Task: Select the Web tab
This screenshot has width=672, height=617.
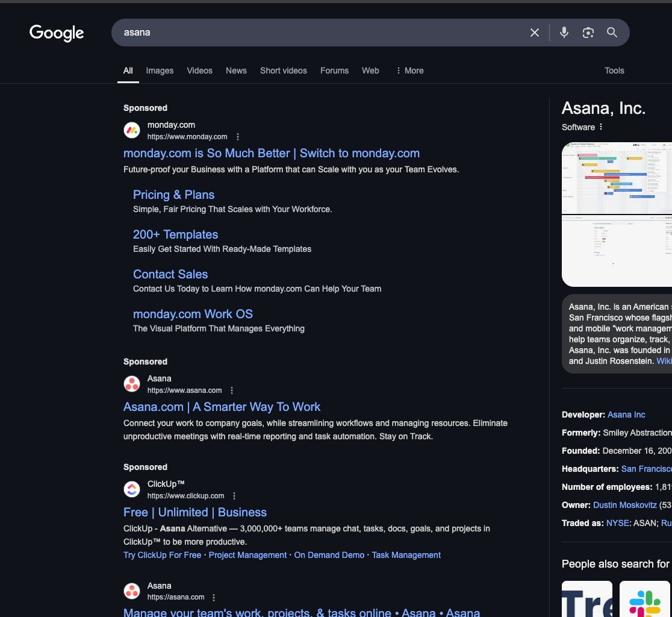Action: 370,70
